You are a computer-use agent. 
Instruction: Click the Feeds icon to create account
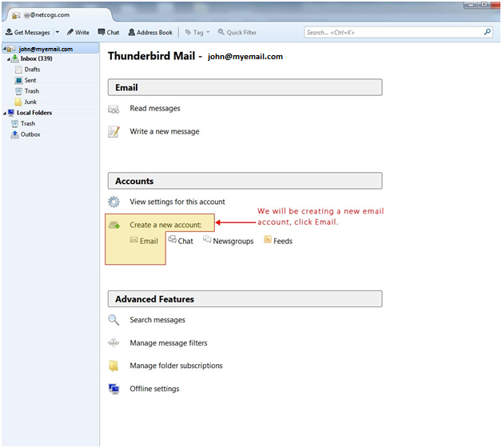coord(268,240)
